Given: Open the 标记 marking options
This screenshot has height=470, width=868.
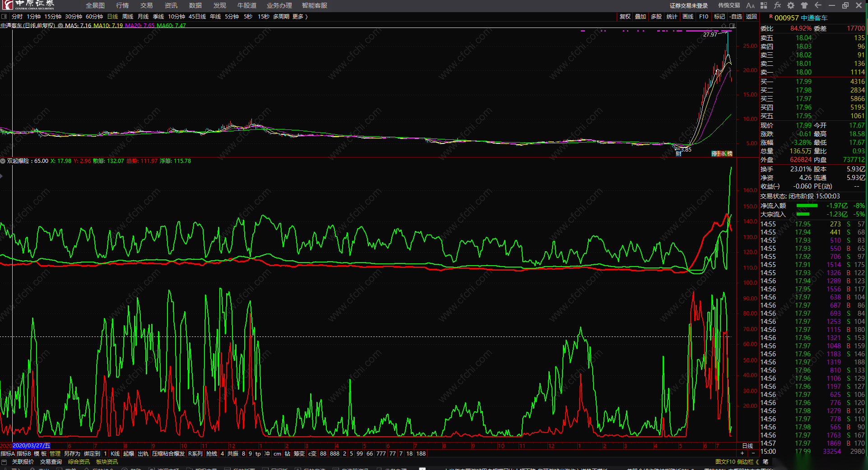Looking at the screenshot, I should click(719, 17).
